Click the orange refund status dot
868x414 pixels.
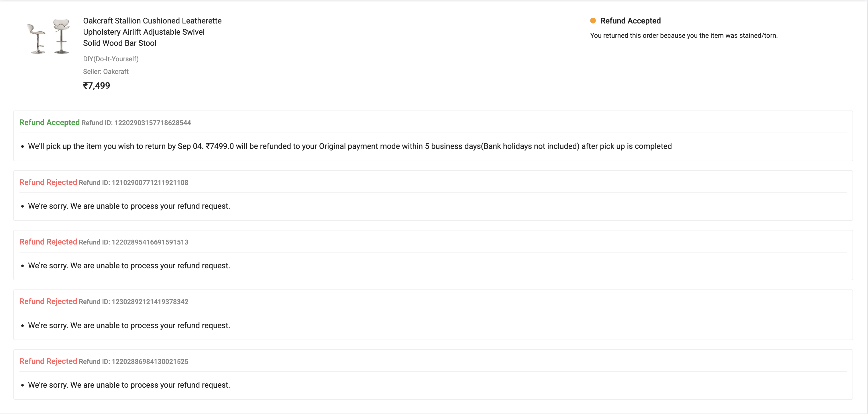click(x=593, y=21)
